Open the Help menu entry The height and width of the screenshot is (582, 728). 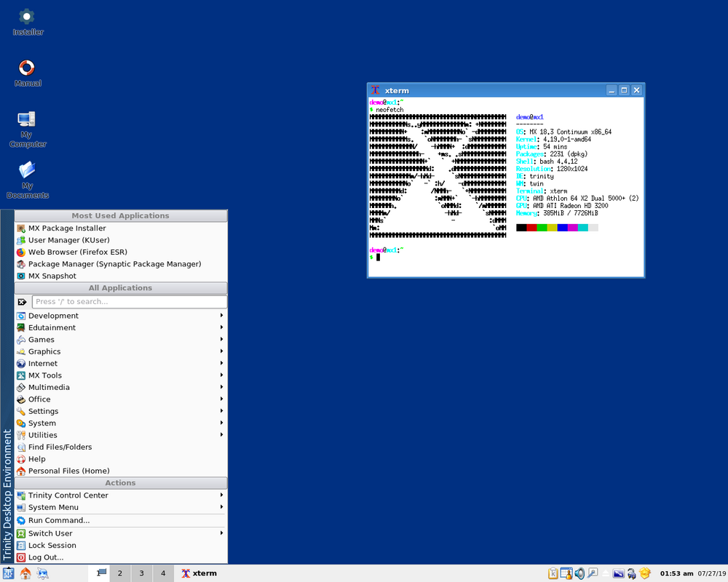pyautogui.click(x=121, y=459)
